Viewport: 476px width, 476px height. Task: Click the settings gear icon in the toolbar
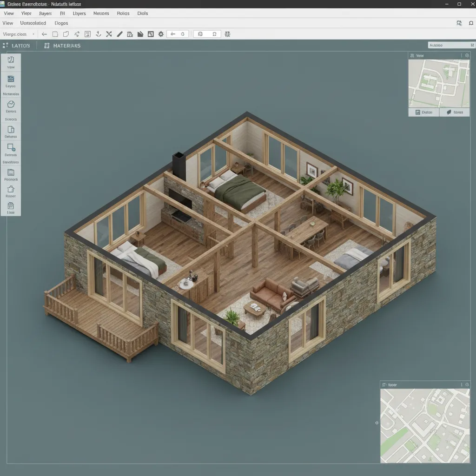[x=160, y=33]
